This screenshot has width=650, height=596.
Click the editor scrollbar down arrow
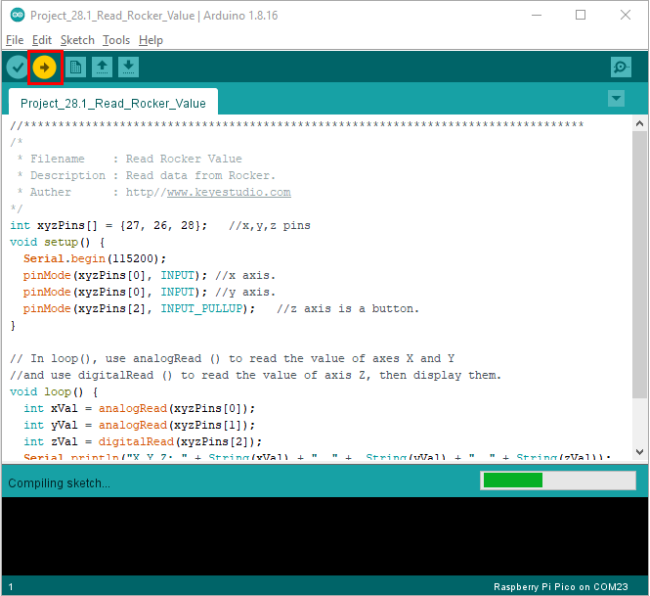pos(639,452)
